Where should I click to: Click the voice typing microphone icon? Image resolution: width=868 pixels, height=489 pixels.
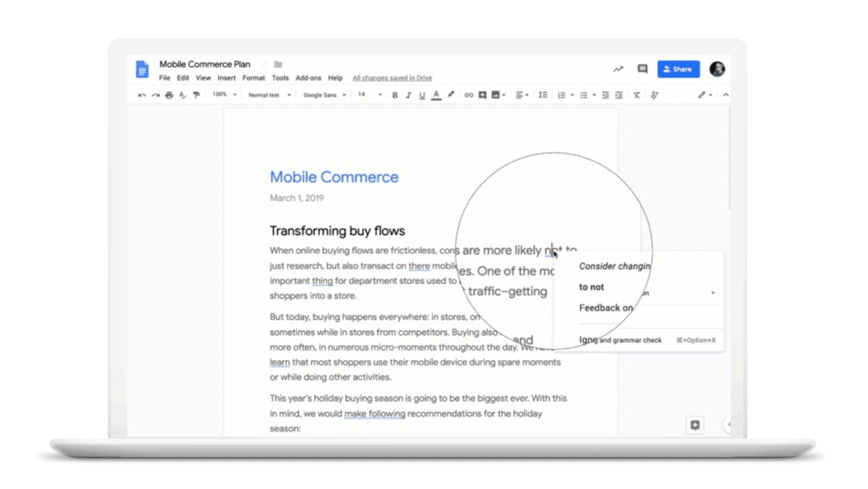[655, 95]
